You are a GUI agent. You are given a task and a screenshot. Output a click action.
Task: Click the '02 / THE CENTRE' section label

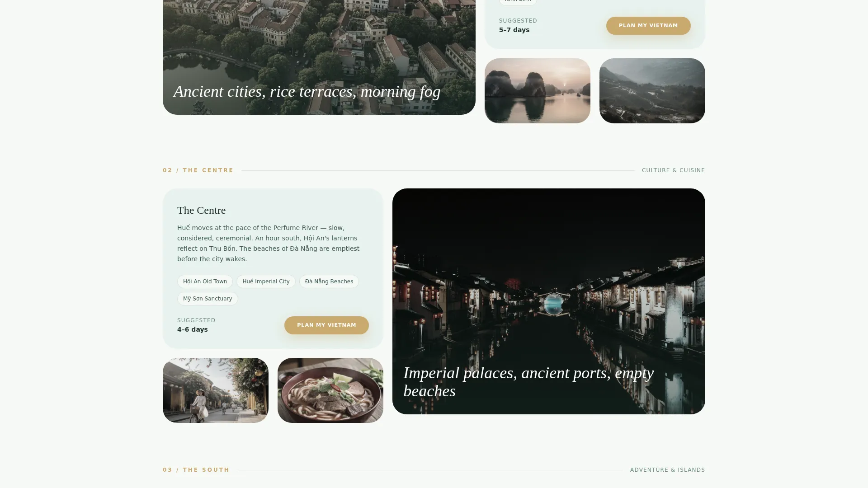point(198,170)
